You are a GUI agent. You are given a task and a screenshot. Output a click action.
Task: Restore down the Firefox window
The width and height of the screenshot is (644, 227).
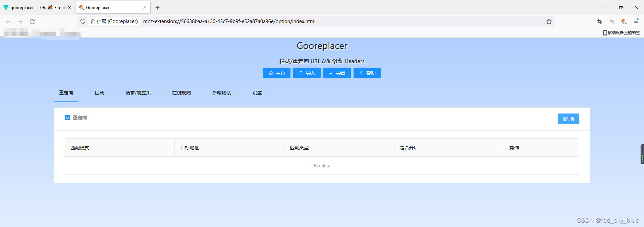pyautogui.click(x=621, y=7)
